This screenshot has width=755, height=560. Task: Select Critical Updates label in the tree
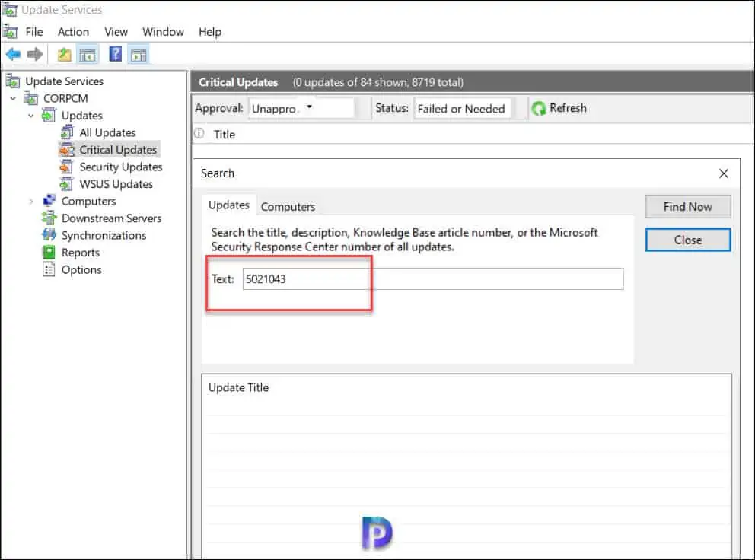(118, 150)
